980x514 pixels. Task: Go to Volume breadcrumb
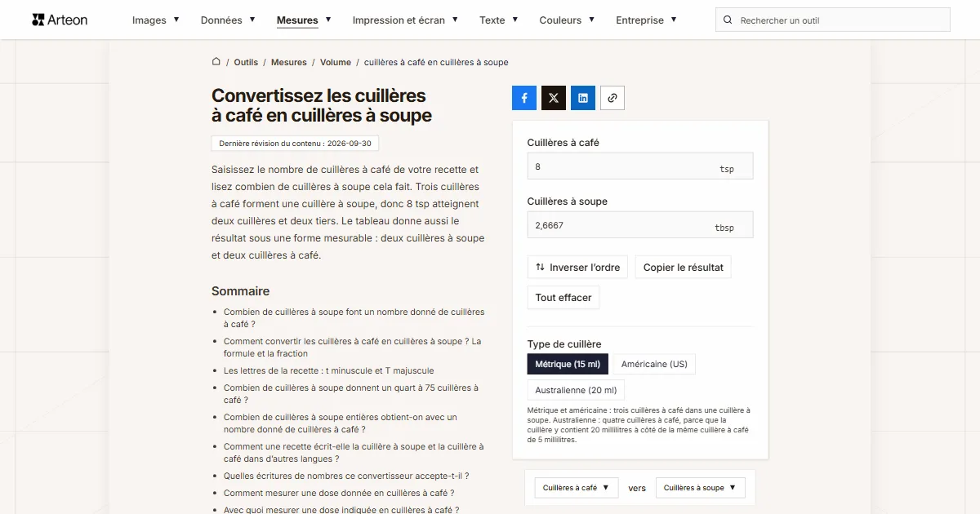point(336,62)
